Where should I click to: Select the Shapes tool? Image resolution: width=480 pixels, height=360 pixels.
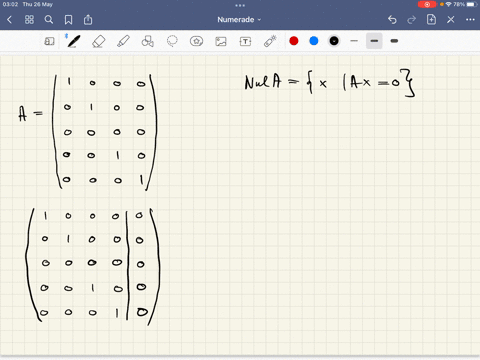point(148,41)
